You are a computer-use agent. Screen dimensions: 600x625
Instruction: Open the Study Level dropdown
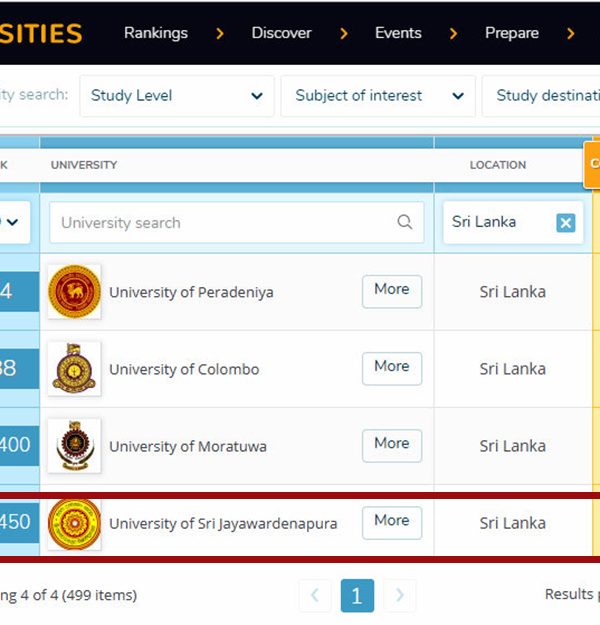pos(176,96)
